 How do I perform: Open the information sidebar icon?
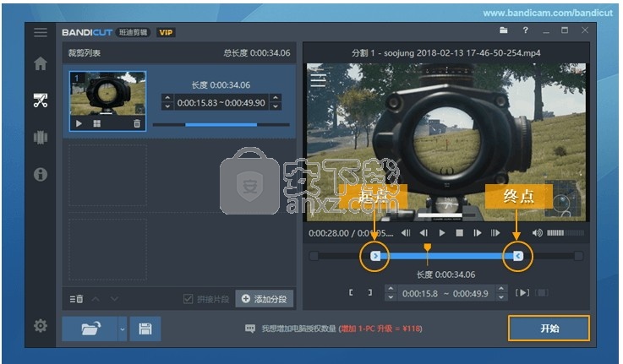[40, 174]
